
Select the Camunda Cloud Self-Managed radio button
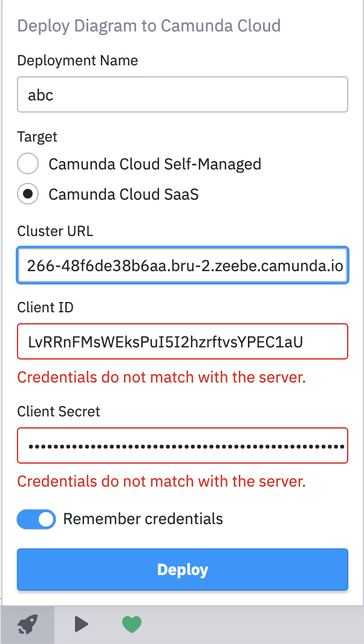[x=28, y=163]
